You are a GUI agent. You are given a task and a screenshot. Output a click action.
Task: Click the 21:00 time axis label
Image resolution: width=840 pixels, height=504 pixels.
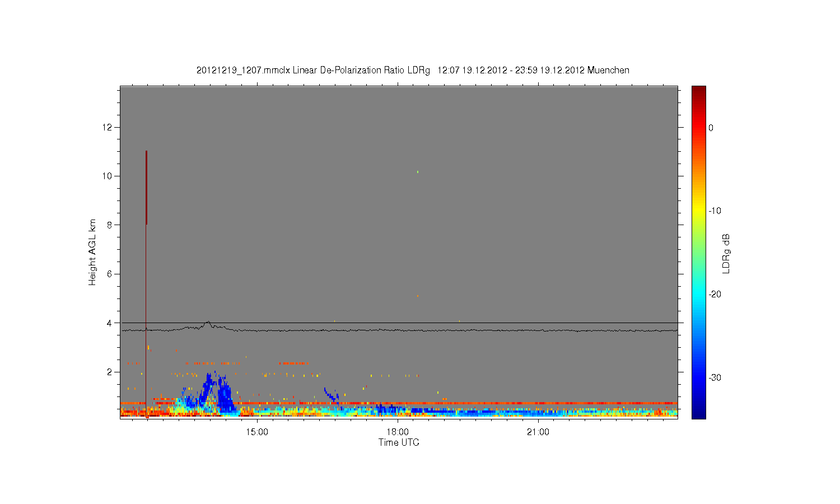click(x=538, y=432)
